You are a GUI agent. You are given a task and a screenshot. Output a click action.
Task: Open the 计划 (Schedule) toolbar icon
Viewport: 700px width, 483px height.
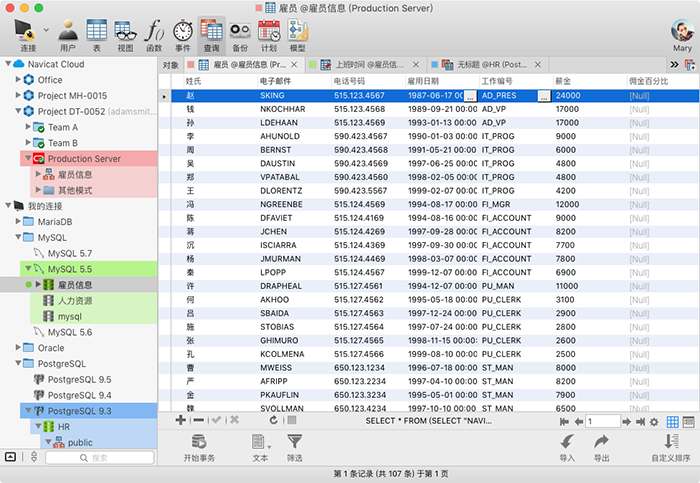[x=269, y=36]
